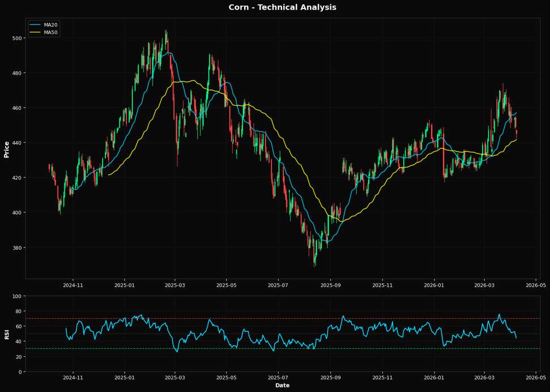Click the "Date" x-axis label

283,385
